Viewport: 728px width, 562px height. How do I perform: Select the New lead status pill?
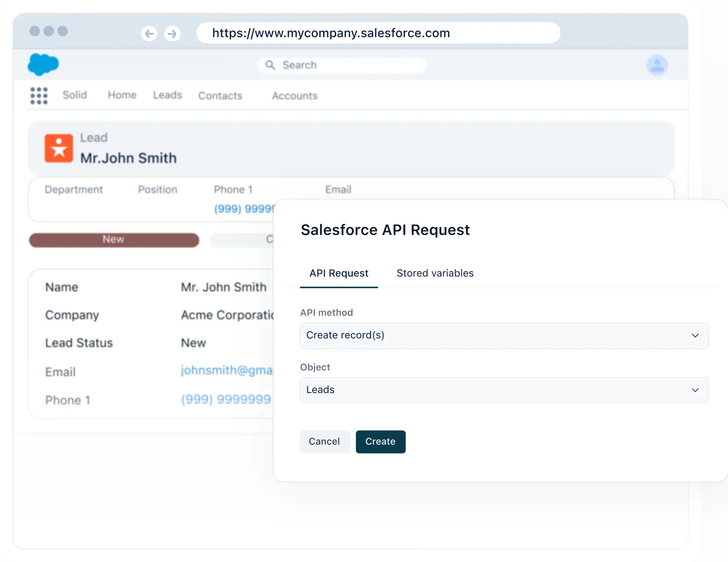[x=114, y=240]
